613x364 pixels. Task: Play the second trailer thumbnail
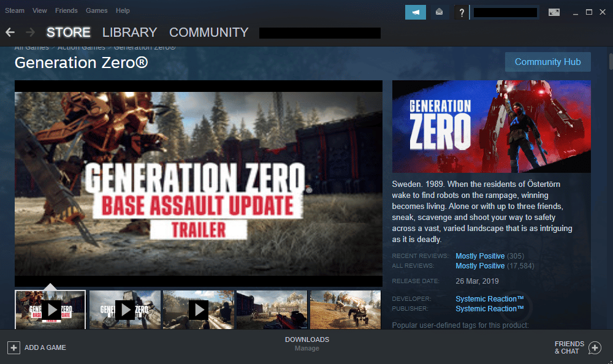point(124,309)
